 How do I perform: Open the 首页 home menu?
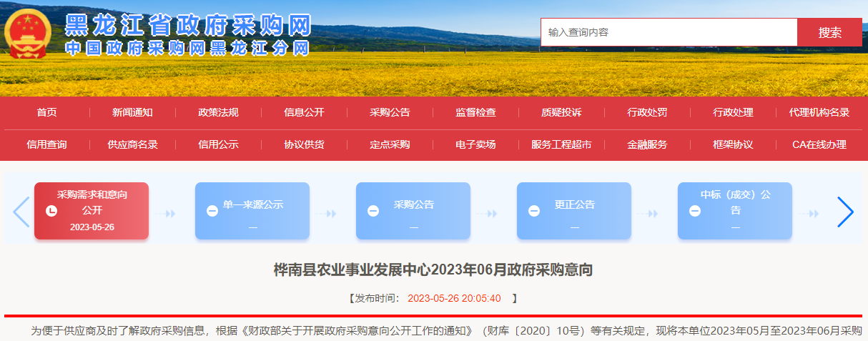click(x=46, y=112)
